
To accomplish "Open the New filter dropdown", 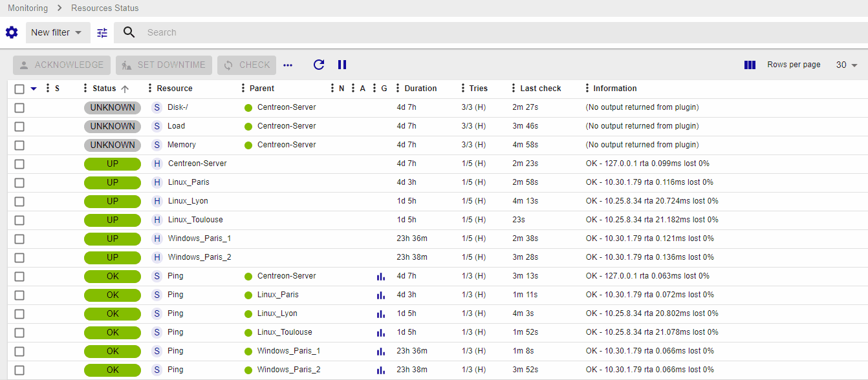I will coord(56,32).
